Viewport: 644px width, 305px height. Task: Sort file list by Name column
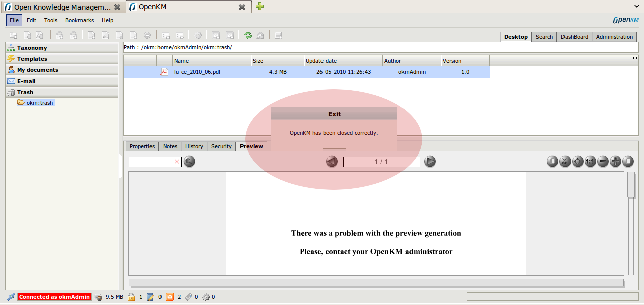tap(212, 61)
